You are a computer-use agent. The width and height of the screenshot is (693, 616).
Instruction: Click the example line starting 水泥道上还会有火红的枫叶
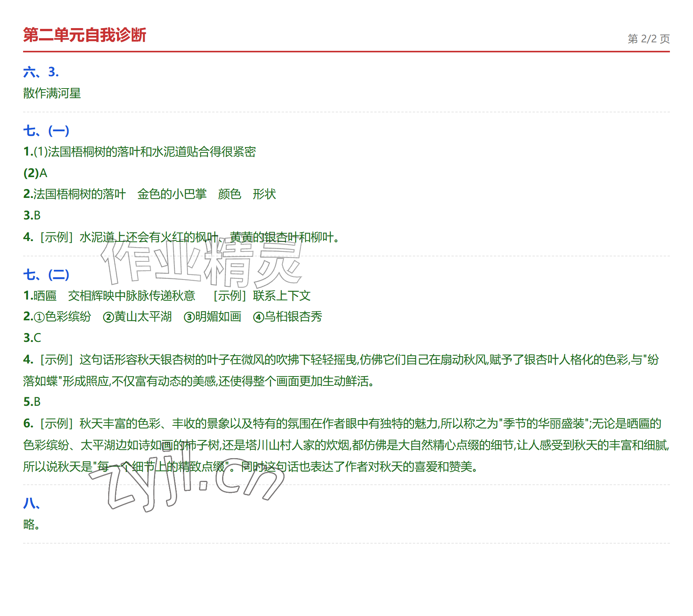(182, 237)
